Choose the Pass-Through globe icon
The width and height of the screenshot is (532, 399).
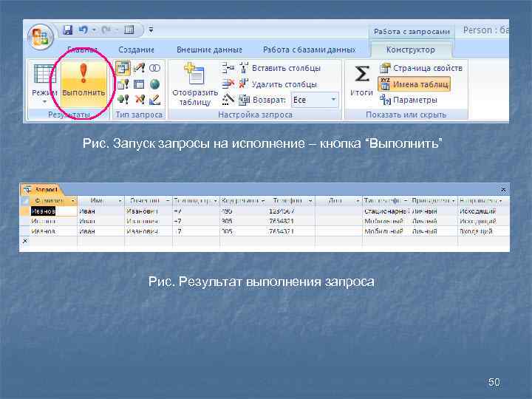pyautogui.click(x=154, y=83)
